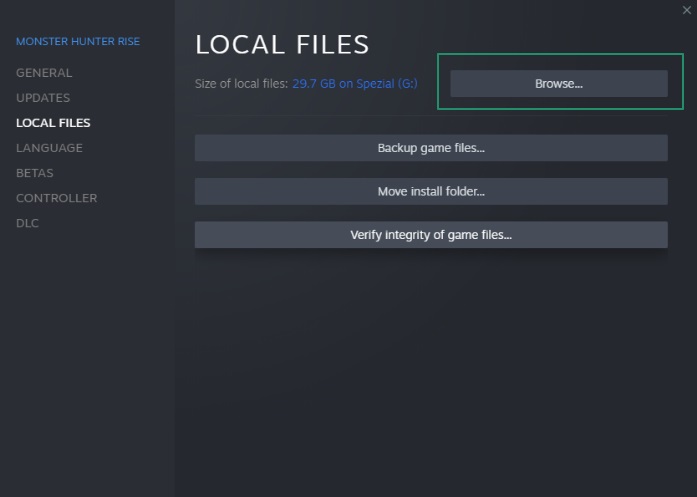View the DLC tab
The image size is (697, 497).
(27, 223)
